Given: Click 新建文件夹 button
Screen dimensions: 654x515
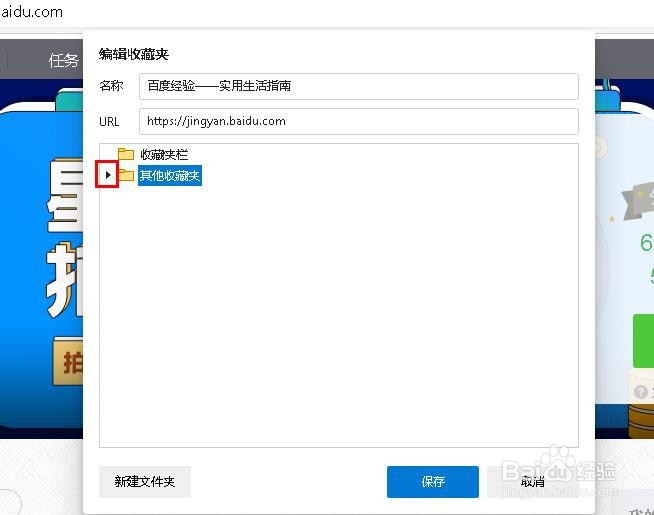Looking at the screenshot, I should coord(145,482).
